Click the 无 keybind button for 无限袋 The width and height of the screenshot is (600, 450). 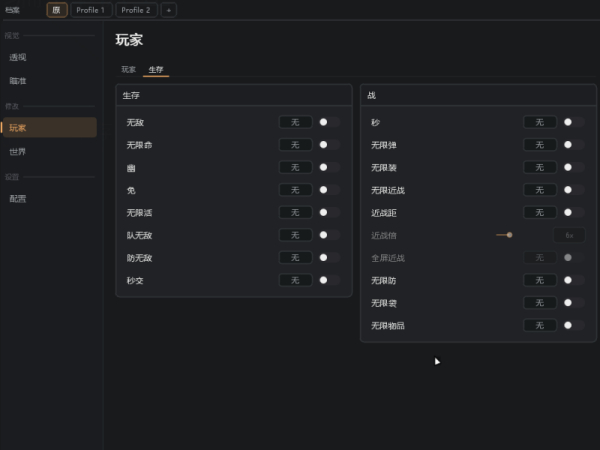coord(540,303)
